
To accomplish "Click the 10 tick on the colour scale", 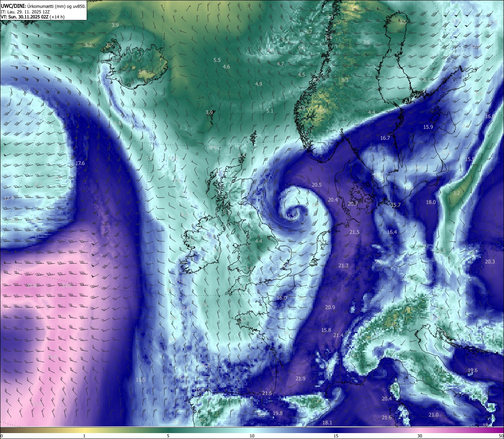I will (x=252, y=436).
